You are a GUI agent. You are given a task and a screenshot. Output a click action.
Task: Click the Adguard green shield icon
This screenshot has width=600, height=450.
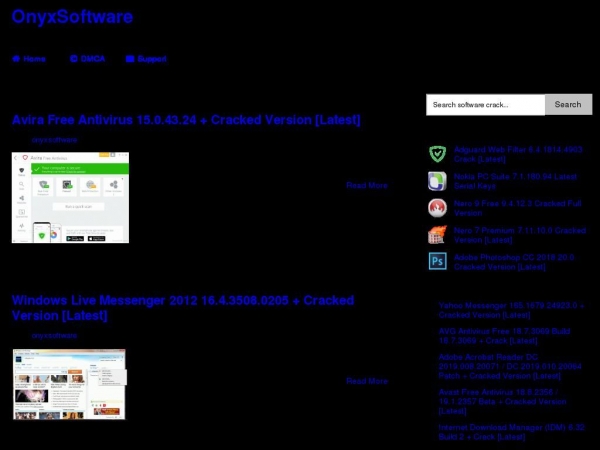(x=437, y=154)
